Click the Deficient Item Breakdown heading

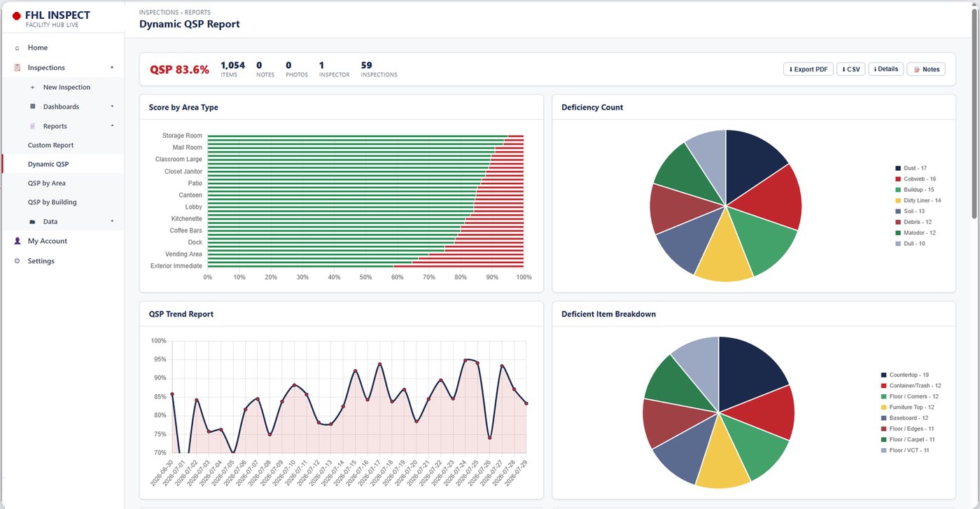point(608,314)
